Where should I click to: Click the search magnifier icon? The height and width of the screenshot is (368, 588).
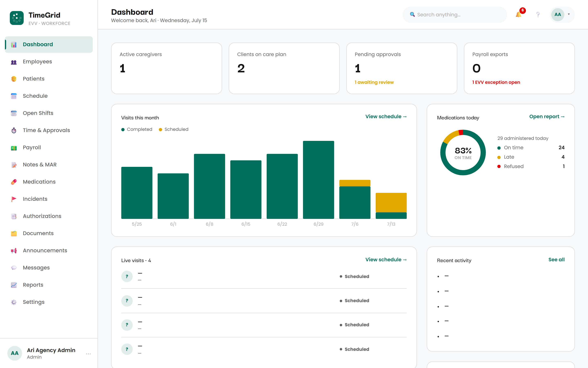[x=412, y=15]
